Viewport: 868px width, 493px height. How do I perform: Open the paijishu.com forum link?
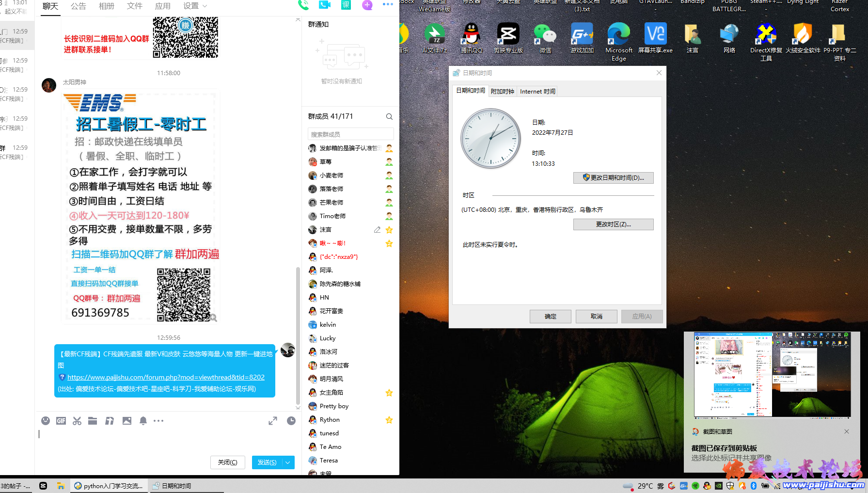tap(166, 377)
